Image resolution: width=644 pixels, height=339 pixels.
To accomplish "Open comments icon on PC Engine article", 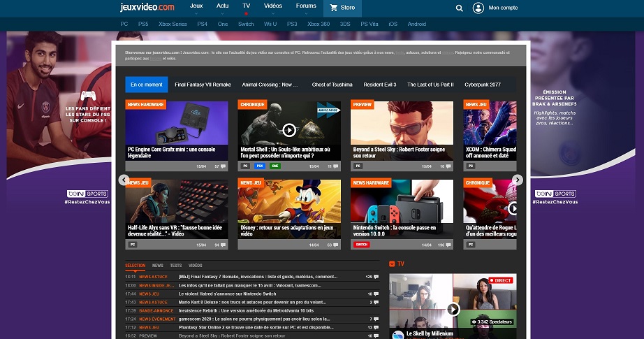I will tap(223, 166).
